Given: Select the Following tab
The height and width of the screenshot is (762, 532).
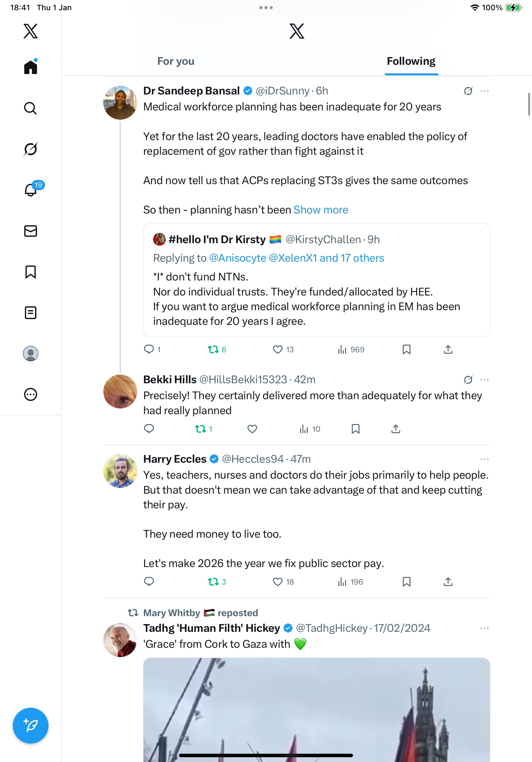Looking at the screenshot, I should click(x=411, y=61).
